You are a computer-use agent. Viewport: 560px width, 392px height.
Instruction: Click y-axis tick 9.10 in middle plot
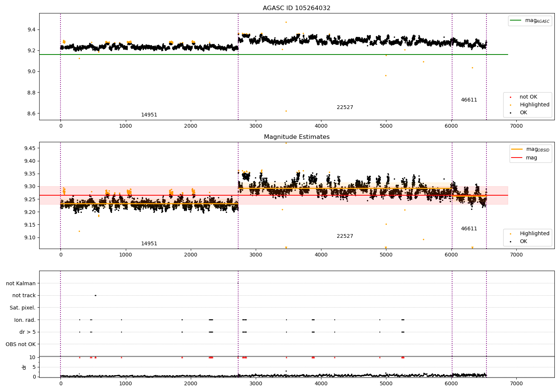(x=29, y=238)
